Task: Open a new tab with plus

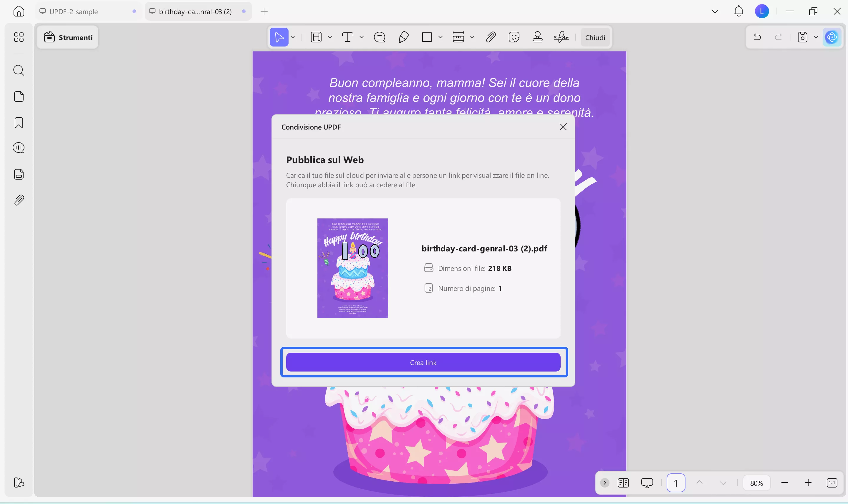Action: (x=264, y=11)
